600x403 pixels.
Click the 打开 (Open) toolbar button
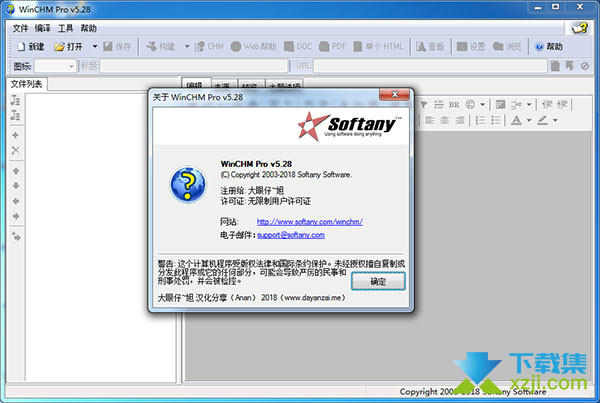coord(68,47)
